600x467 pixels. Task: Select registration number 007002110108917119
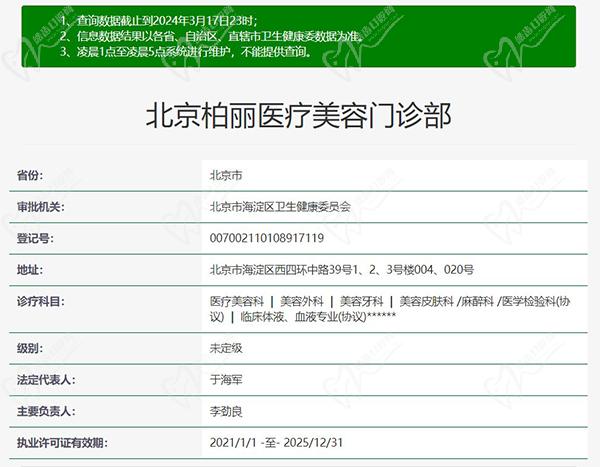[267, 238]
